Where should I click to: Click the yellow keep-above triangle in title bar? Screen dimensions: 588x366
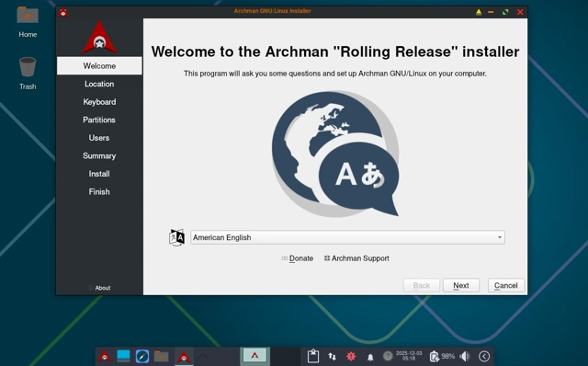[x=479, y=12]
